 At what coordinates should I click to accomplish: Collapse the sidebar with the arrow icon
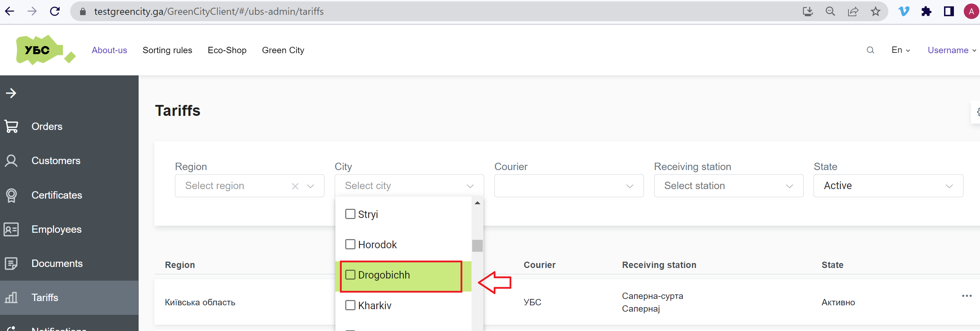(x=11, y=93)
